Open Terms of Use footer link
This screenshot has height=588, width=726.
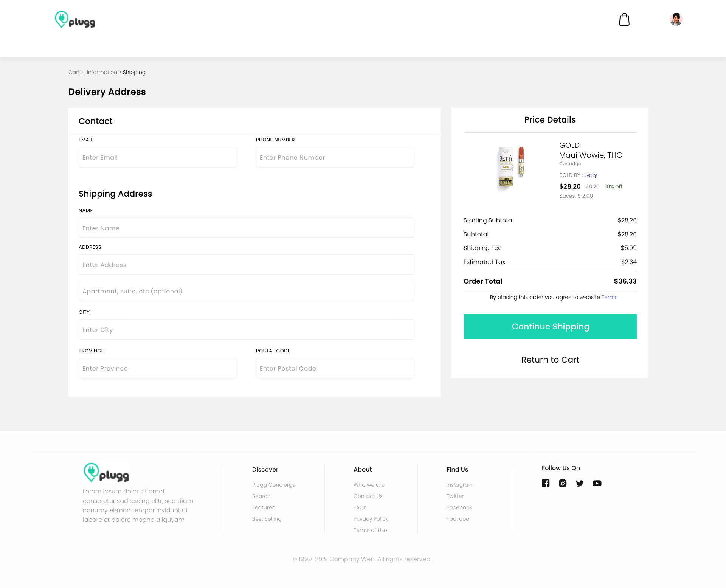point(370,530)
